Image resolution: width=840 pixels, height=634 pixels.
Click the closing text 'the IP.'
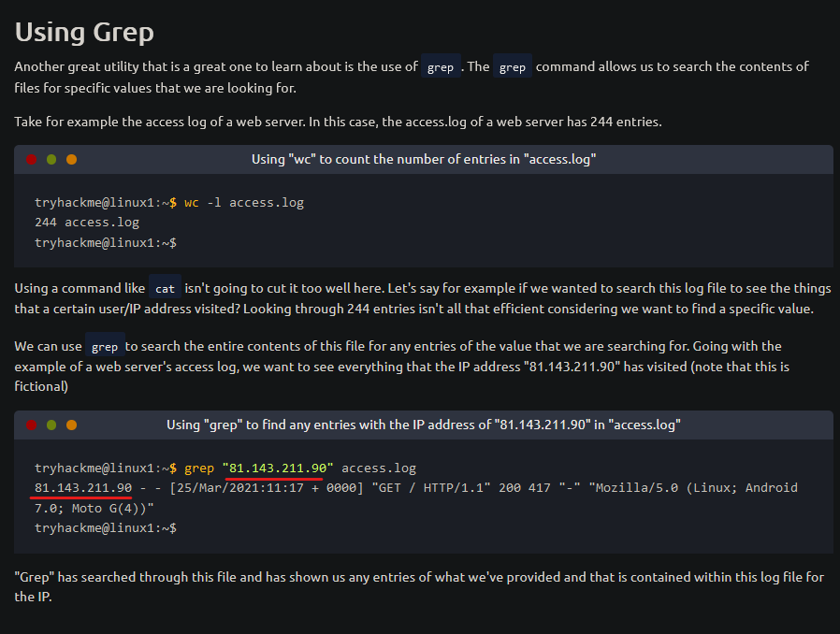pyautogui.click(x=34, y=597)
